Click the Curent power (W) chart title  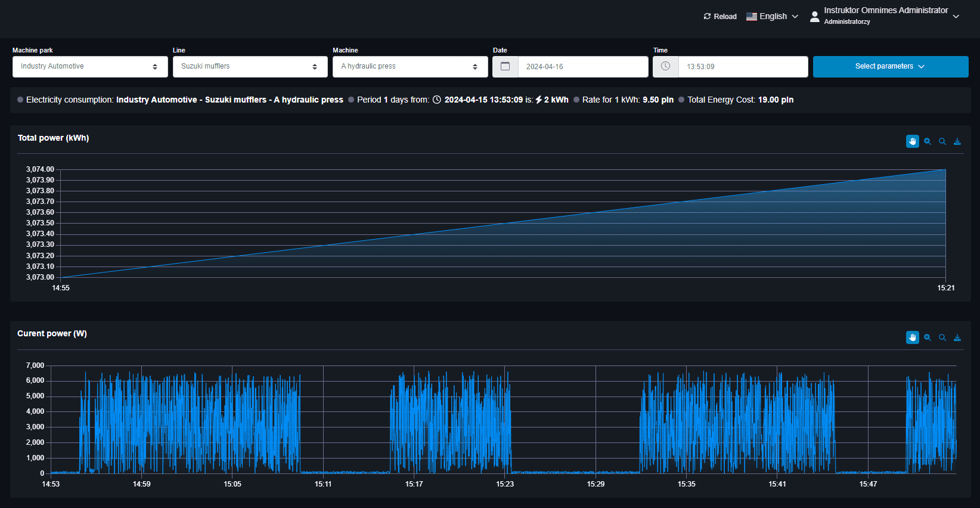pyautogui.click(x=52, y=333)
